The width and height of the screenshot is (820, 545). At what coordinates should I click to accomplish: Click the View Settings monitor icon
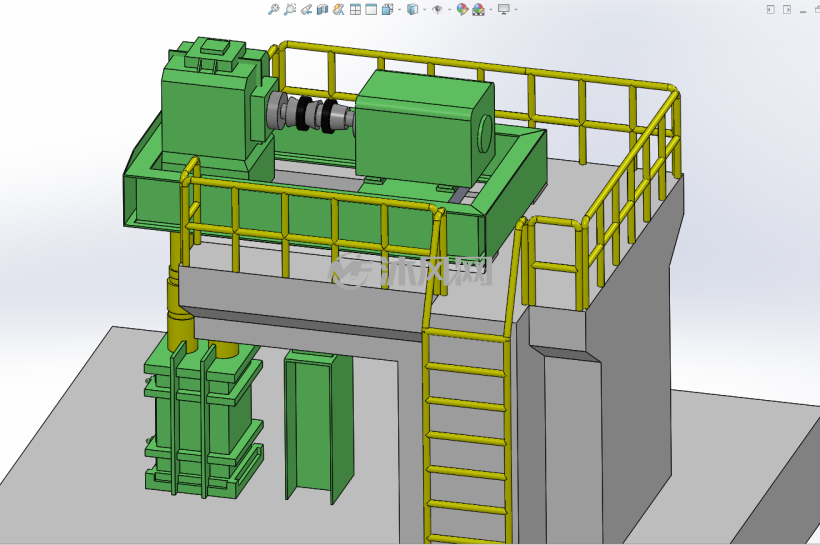pyautogui.click(x=504, y=9)
